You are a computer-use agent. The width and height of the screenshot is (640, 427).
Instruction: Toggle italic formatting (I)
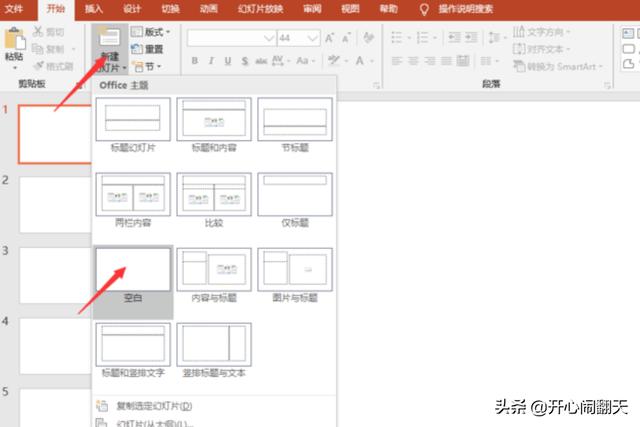211,61
